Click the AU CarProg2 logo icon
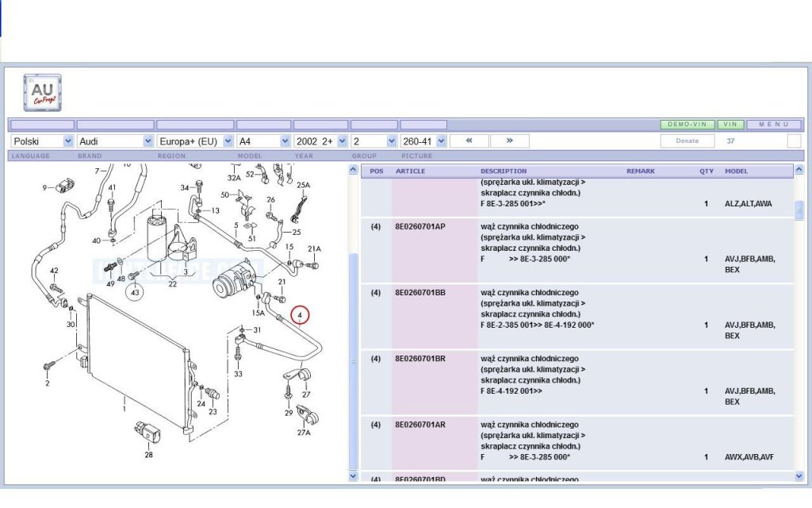 [43, 93]
